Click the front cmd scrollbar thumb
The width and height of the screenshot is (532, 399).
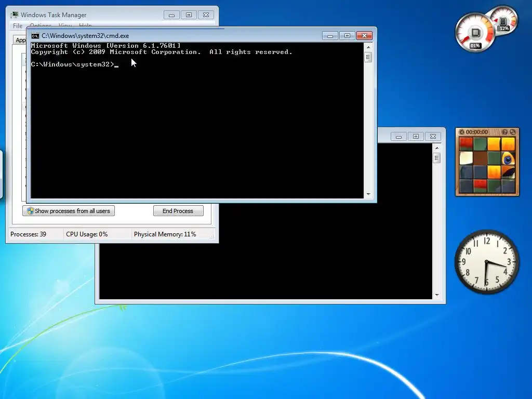(x=368, y=57)
